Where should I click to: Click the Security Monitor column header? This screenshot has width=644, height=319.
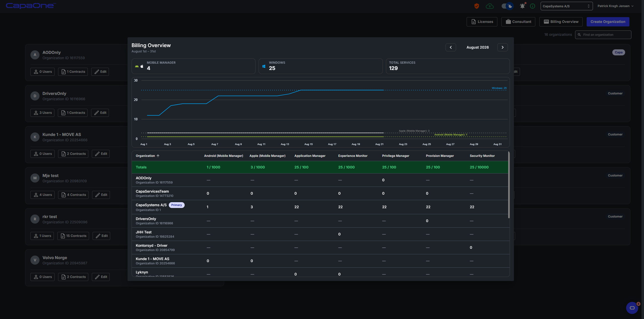[x=482, y=156]
